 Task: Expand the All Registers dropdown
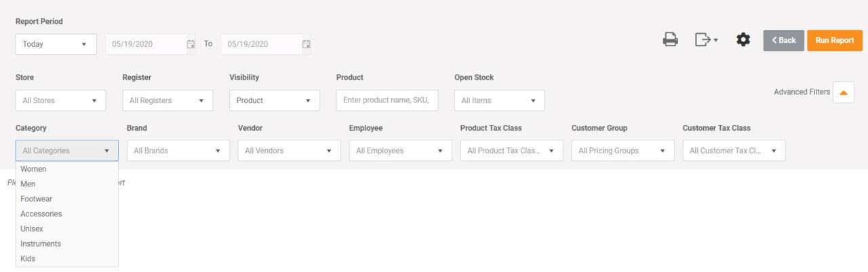(x=167, y=100)
